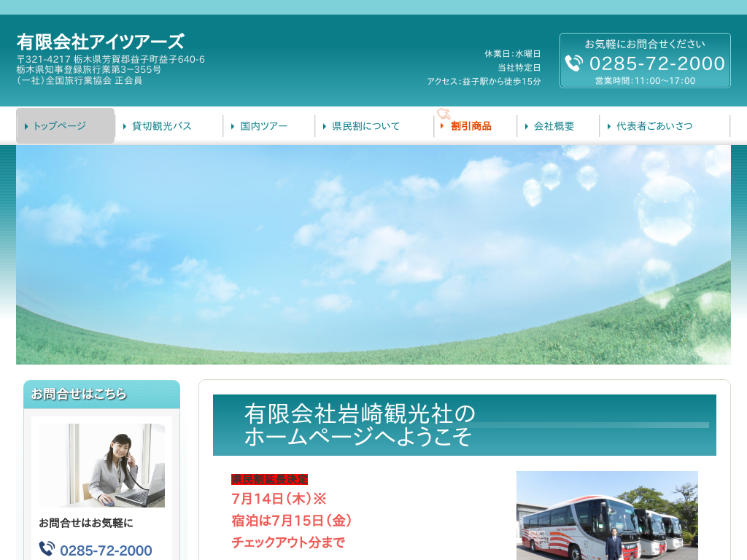Image resolution: width=747 pixels, height=560 pixels.
Task: Open the tour buses photo
Action: click(607, 515)
